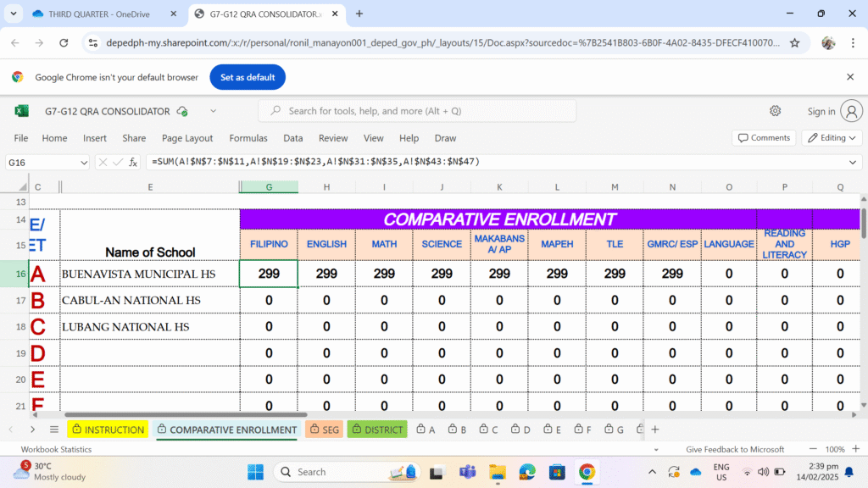
Task: Click the Set as default button
Action: point(248,77)
